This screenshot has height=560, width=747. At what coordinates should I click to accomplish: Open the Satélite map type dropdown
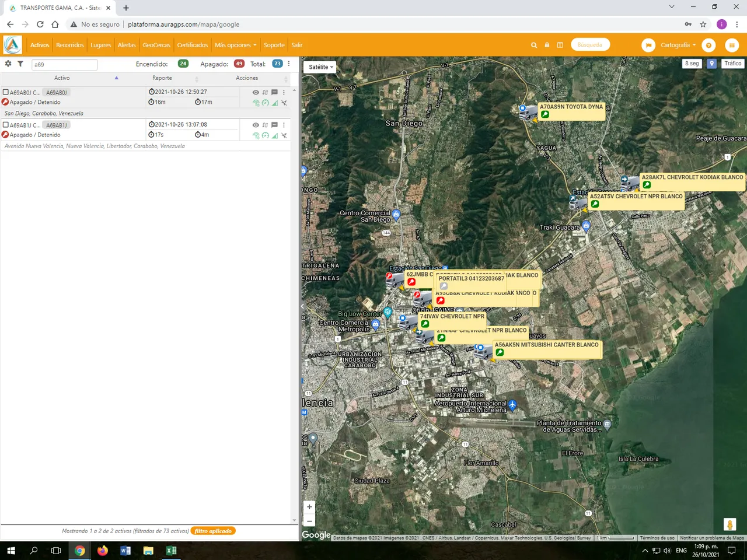coord(320,67)
